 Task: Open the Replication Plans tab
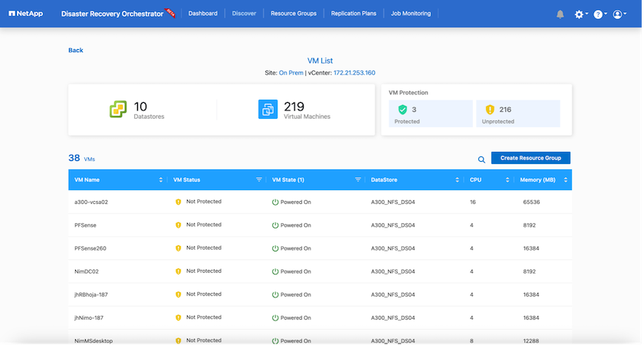[354, 14]
